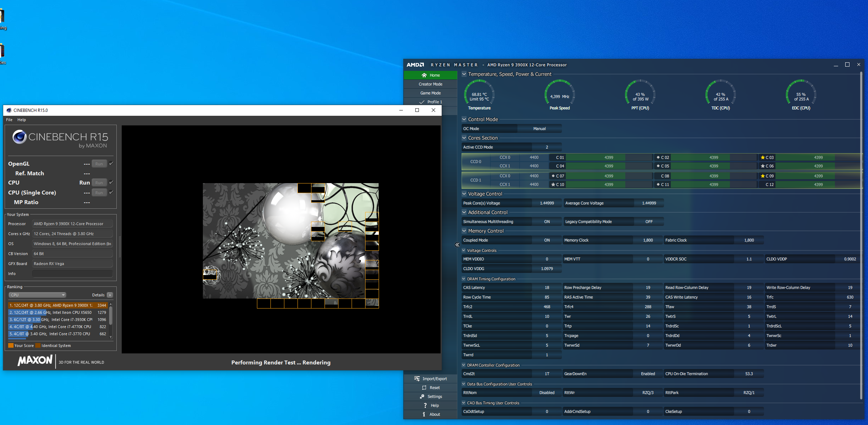This screenshot has width=868, height=425.
Task: Click the gold star on core C 09
Action: pos(763,176)
